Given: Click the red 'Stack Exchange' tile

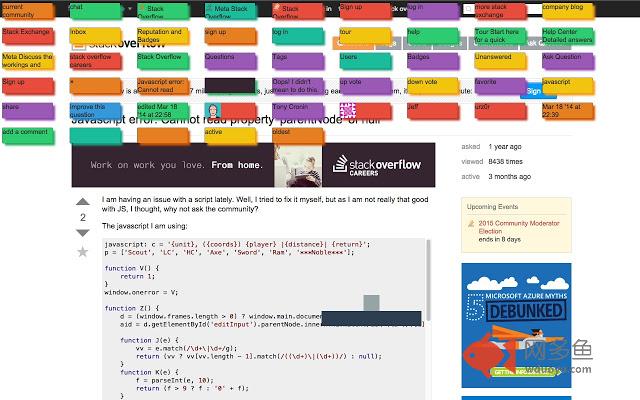Looking at the screenshot, I should tap(28, 36).
